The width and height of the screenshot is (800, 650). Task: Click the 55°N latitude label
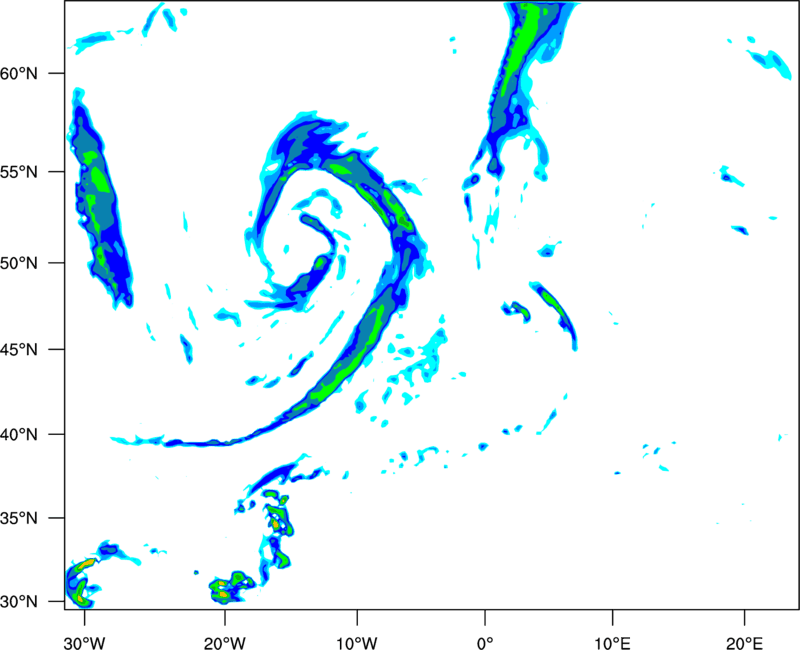pyautogui.click(x=19, y=172)
